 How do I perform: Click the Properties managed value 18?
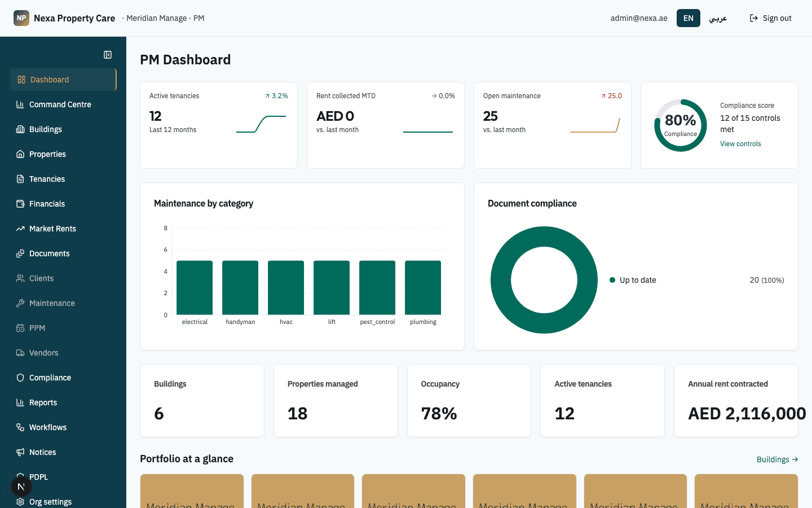[x=298, y=414]
